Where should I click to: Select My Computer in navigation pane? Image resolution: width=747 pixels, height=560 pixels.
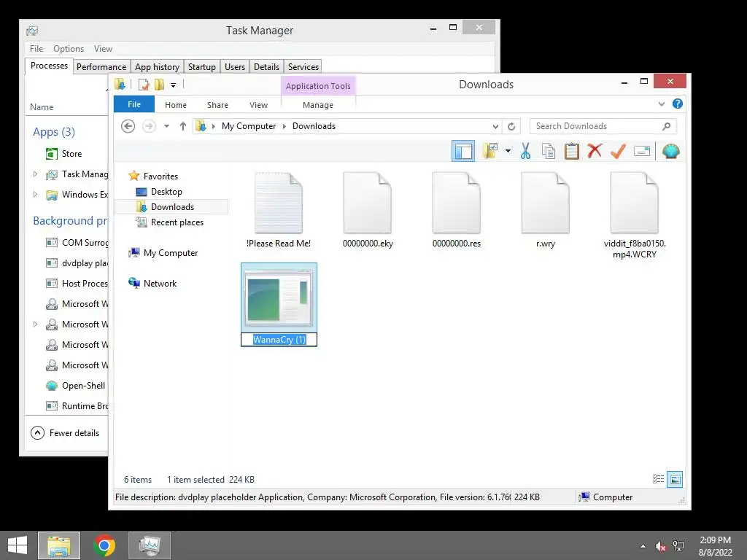click(x=171, y=253)
